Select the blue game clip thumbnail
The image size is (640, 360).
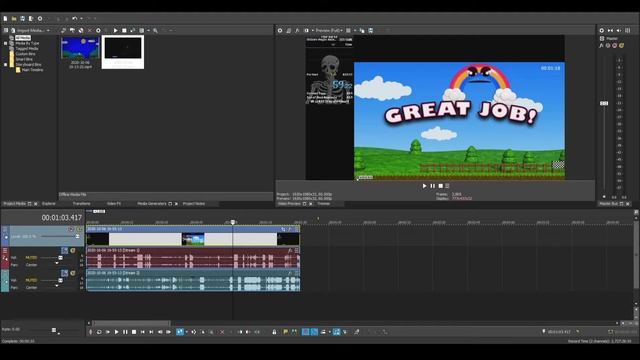tap(80, 48)
